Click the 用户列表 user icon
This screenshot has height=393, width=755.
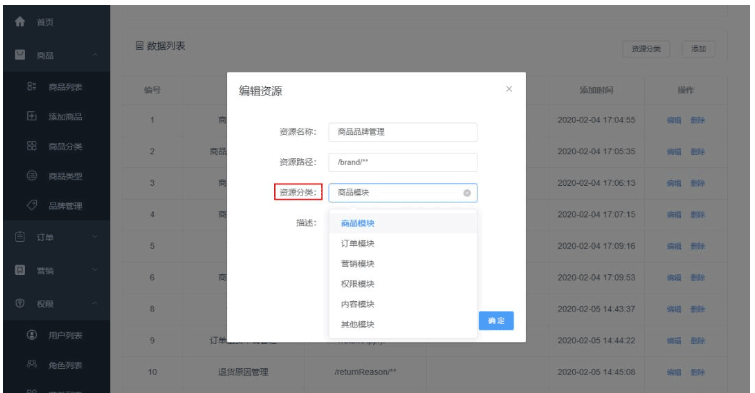click(32, 335)
